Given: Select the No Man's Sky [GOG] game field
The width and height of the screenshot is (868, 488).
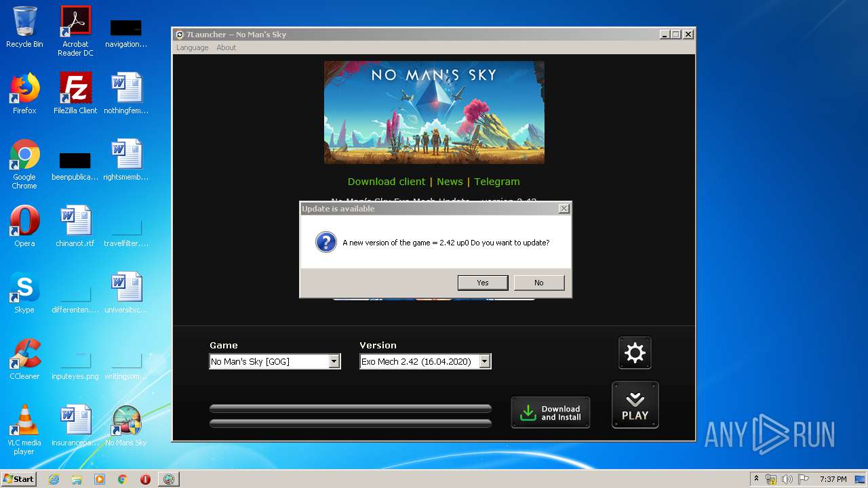Looking at the screenshot, I should 275,362.
